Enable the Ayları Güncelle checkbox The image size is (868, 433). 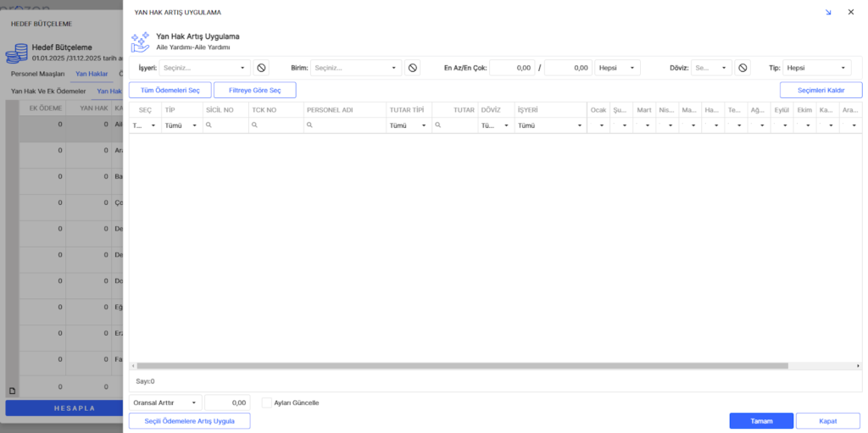(267, 402)
